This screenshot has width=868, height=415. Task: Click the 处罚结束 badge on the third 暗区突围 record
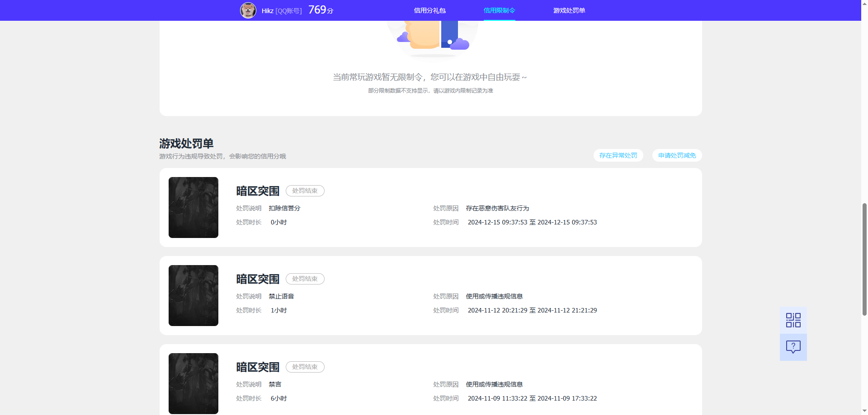coord(305,367)
